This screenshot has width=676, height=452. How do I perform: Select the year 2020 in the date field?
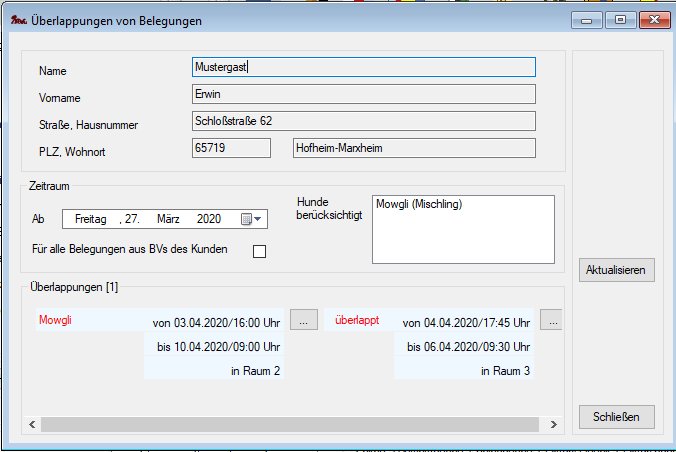[x=208, y=219]
